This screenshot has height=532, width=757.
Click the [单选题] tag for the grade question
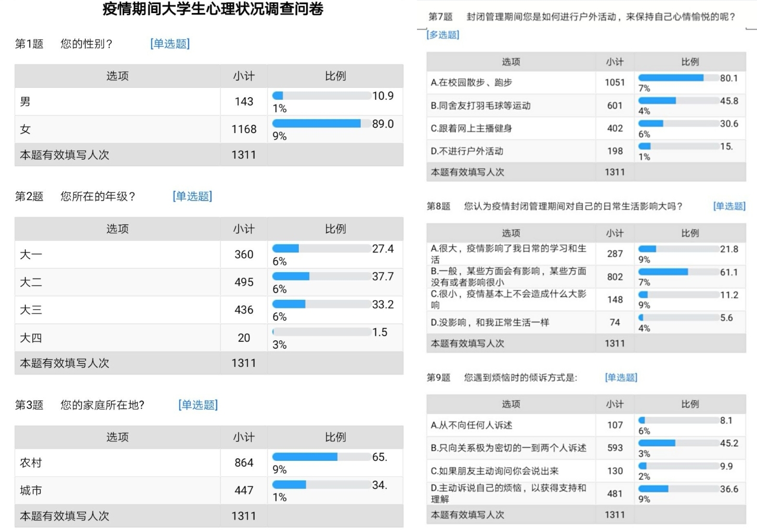192,196
